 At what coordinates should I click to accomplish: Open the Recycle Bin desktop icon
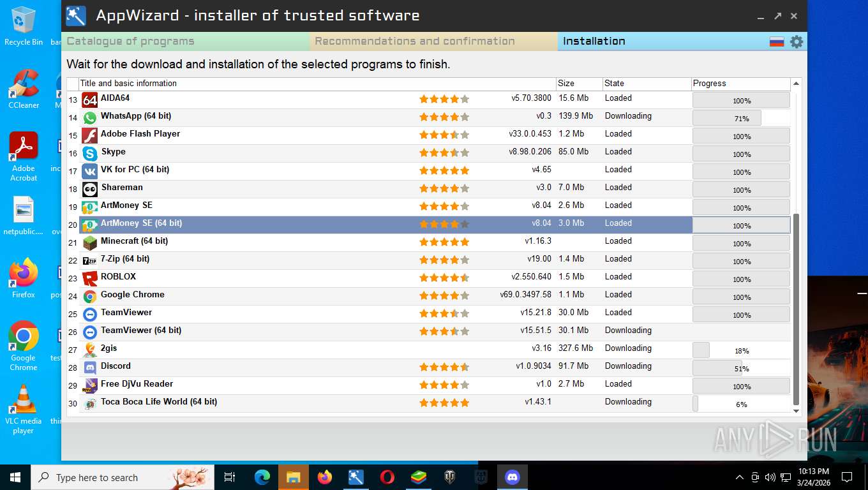pos(24,26)
